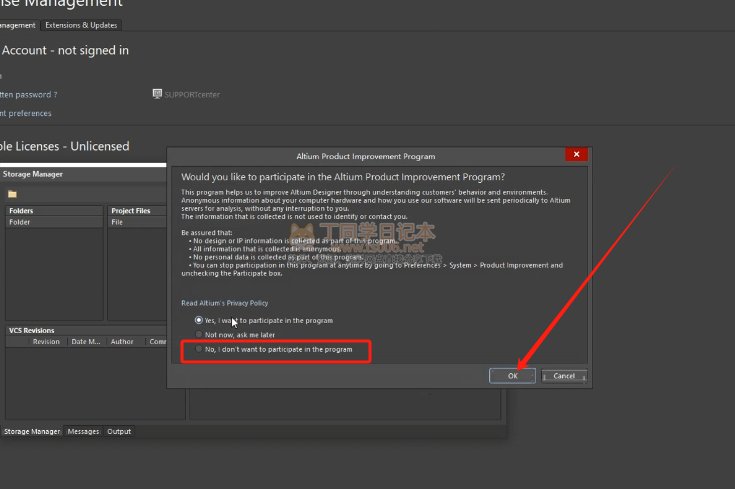
Task: Open Read Altium's Privacy Policy link
Action: (x=224, y=303)
